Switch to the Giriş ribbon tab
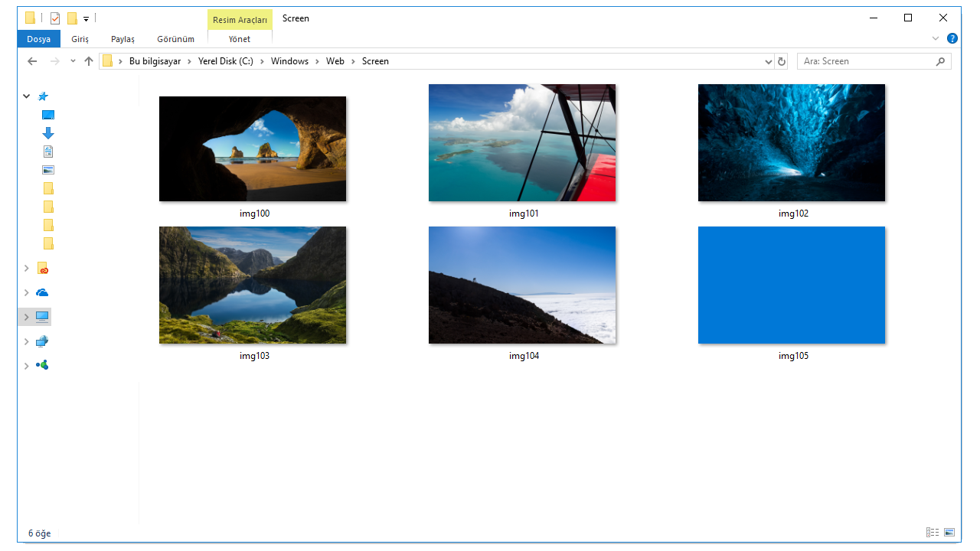The width and height of the screenshot is (980, 551). [80, 39]
